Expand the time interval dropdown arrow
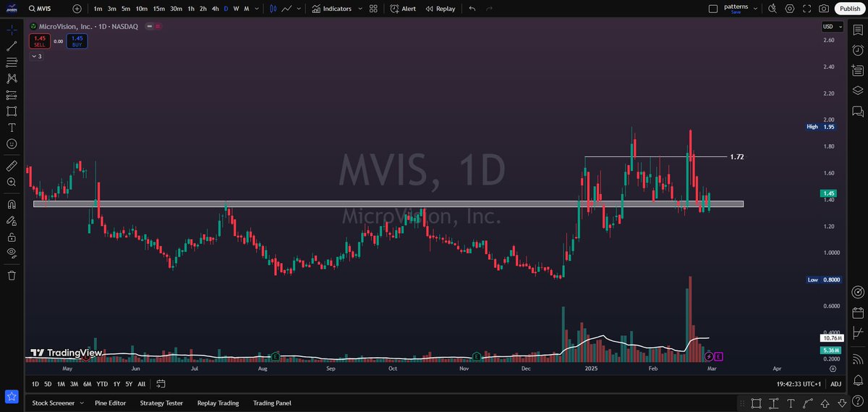This screenshot has height=412, width=868. click(x=258, y=9)
